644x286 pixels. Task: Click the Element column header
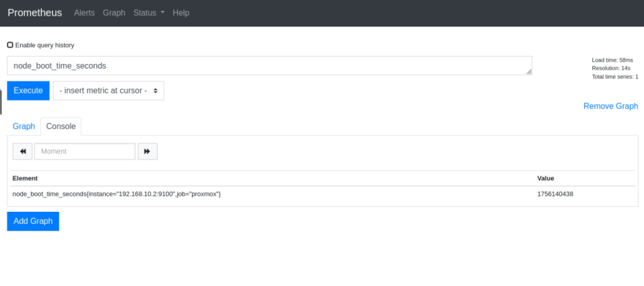tap(25, 179)
